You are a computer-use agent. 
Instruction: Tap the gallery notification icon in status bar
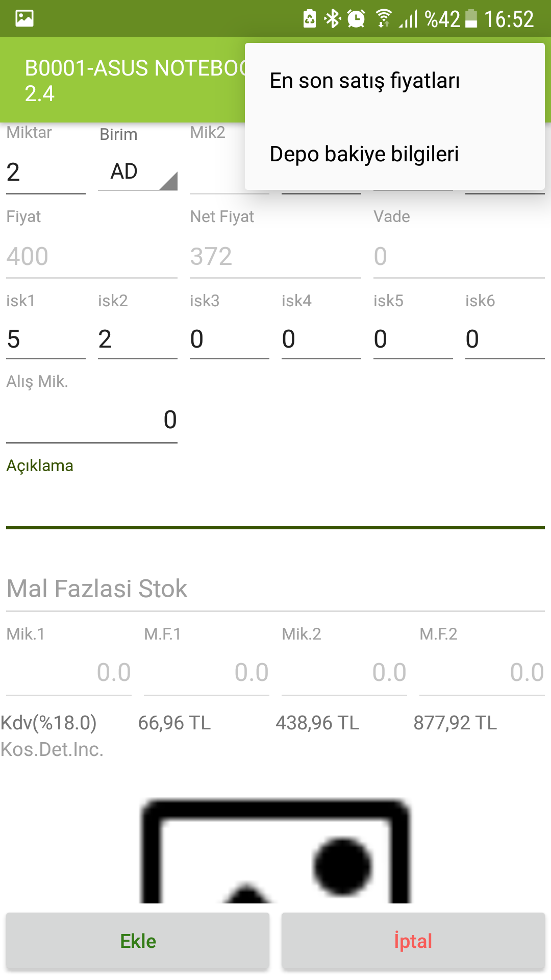pos(24,18)
